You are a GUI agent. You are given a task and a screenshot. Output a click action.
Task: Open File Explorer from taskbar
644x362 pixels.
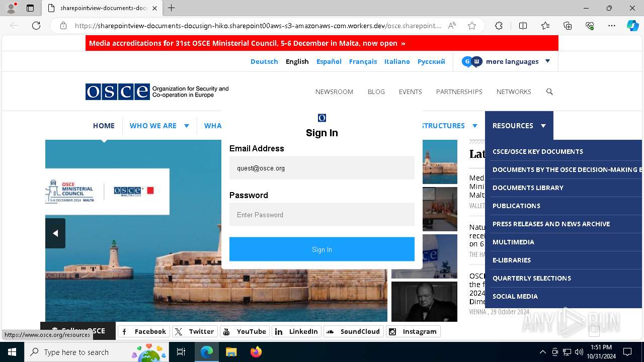pyautogui.click(x=231, y=352)
